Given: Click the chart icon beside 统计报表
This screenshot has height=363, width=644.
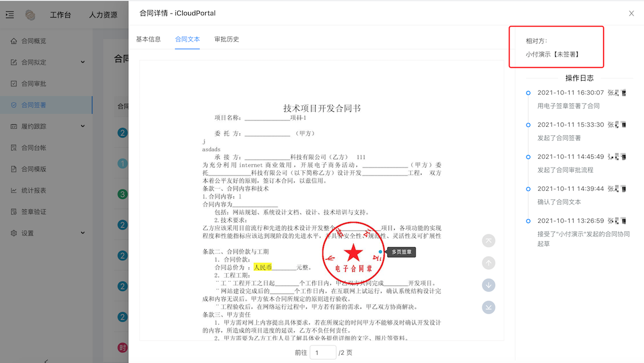Looking at the screenshot, I should [14, 190].
